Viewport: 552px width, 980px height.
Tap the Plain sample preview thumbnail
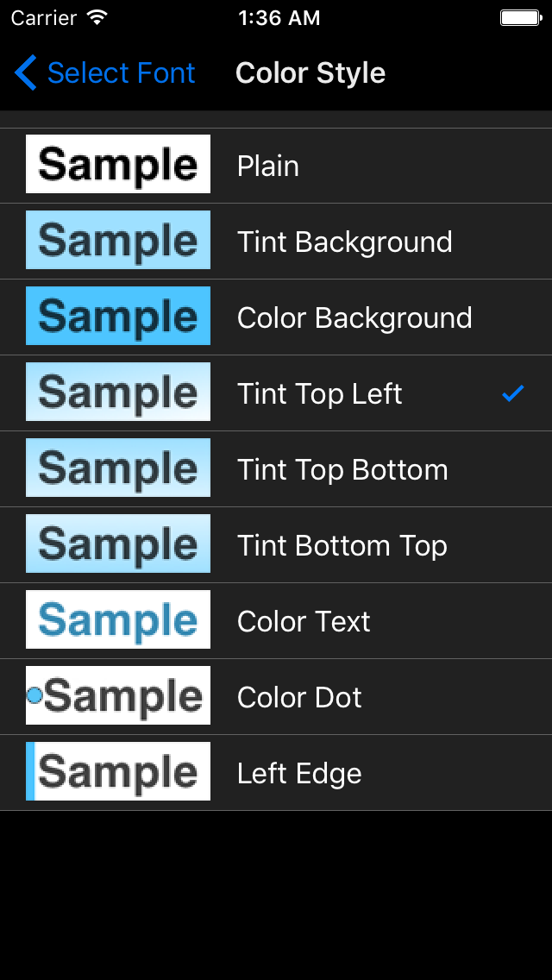(x=118, y=164)
